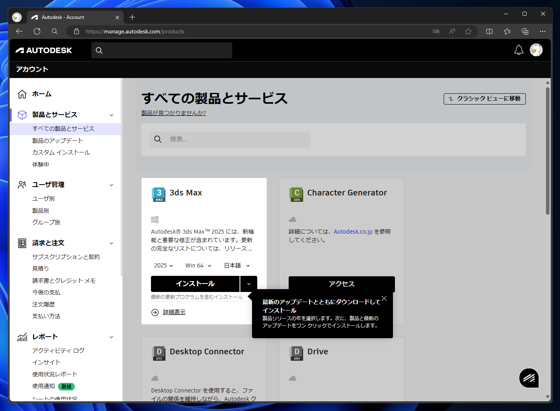This screenshot has height=411, width=560.
Task: Close the install tooltip popup
Action: (384, 299)
